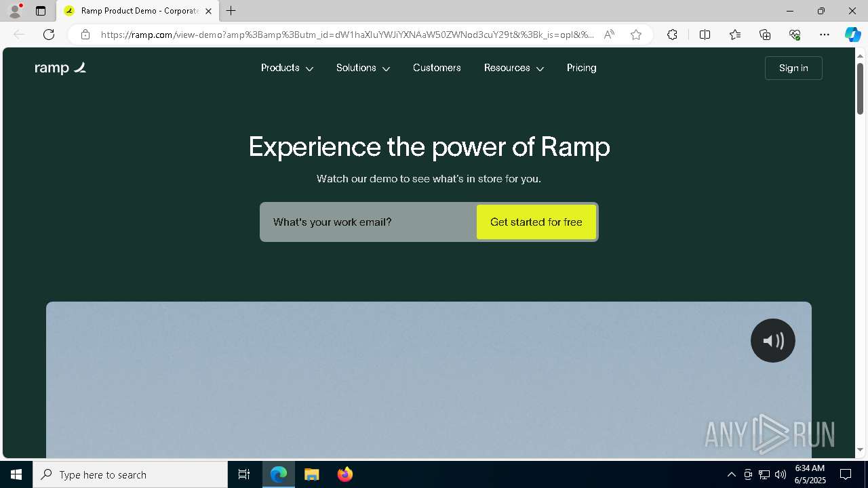Open a new browser tab
The image size is (868, 488).
point(231,11)
